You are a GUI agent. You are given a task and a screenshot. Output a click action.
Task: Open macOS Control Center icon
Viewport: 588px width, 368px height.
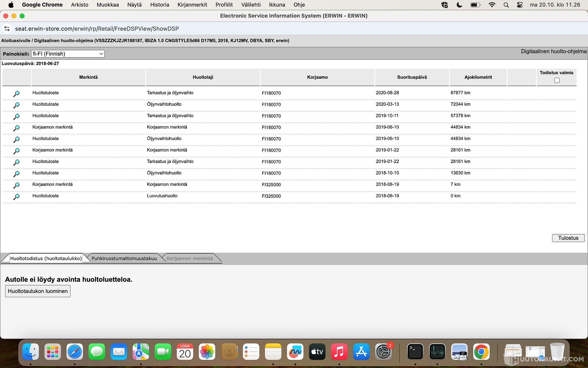tap(520, 5)
